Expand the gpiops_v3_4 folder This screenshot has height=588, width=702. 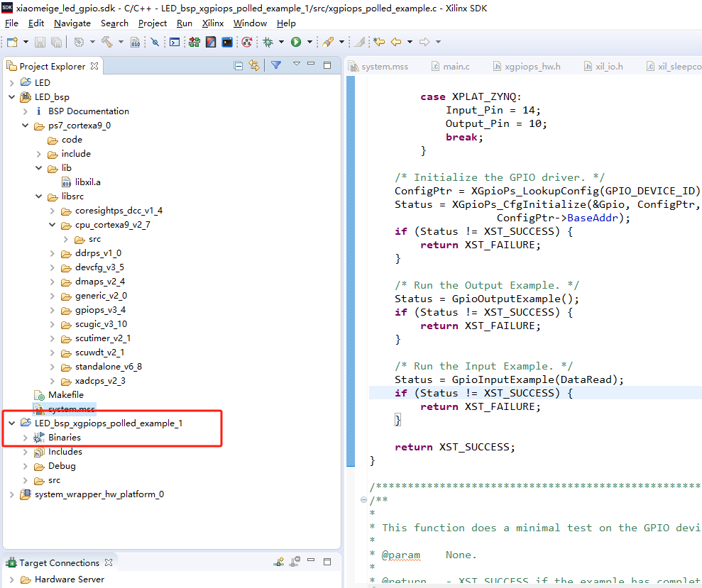53,310
